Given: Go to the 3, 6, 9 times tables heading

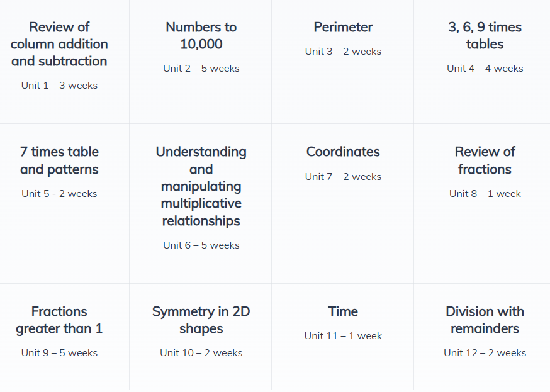Looking at the screenshot, I should click(x=485, y=36).
